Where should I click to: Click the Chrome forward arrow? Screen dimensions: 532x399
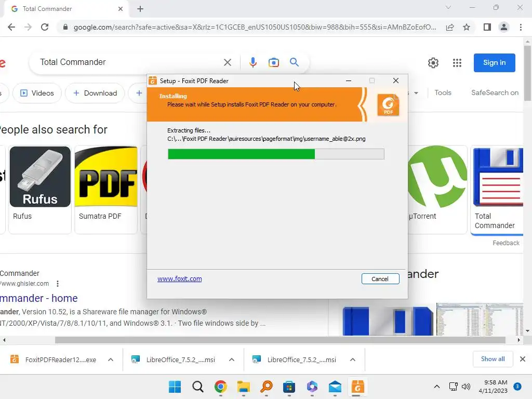click(28, 27)
